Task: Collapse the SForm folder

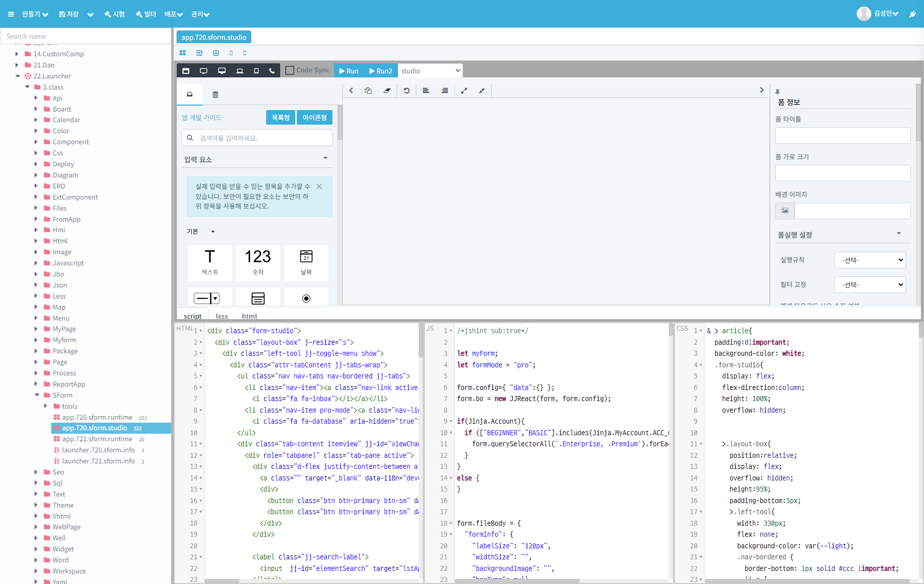Action: (37, 395)
